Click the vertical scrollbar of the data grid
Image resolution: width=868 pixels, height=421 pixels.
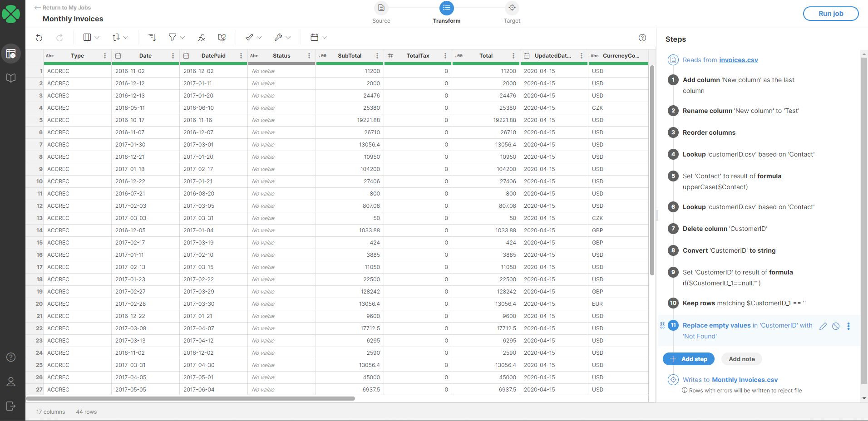point(652,170)
